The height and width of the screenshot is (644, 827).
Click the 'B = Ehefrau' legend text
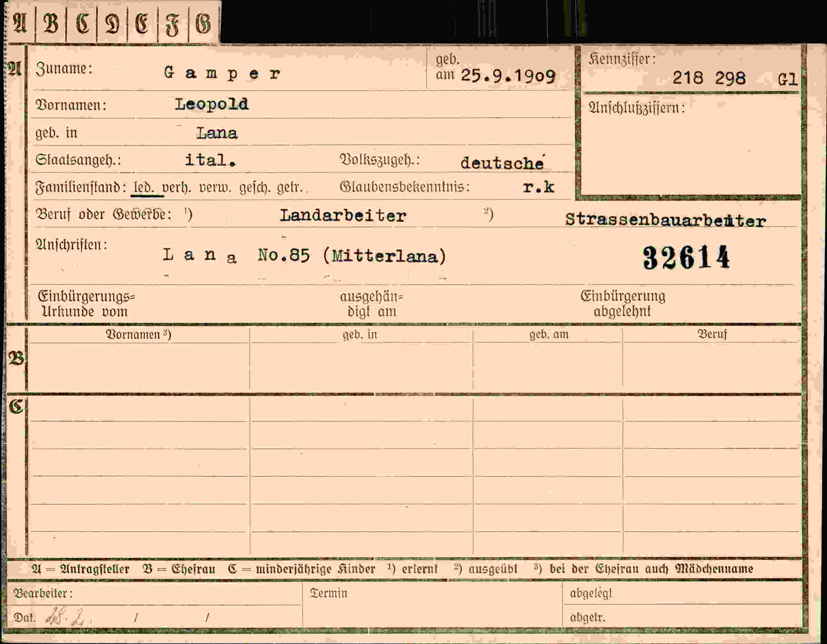(x=179, y=569)
